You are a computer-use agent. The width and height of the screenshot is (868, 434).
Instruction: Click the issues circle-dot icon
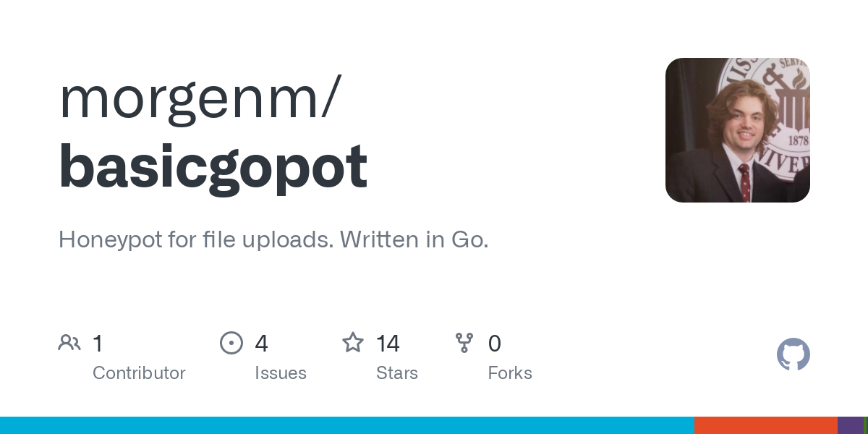point(231,343)
